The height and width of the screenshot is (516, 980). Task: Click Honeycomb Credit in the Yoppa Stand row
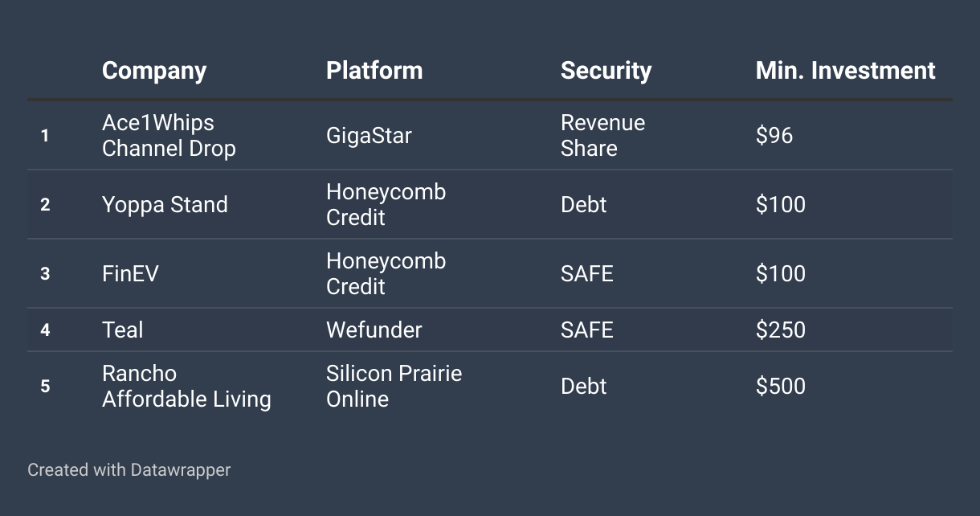coord(386,204)
